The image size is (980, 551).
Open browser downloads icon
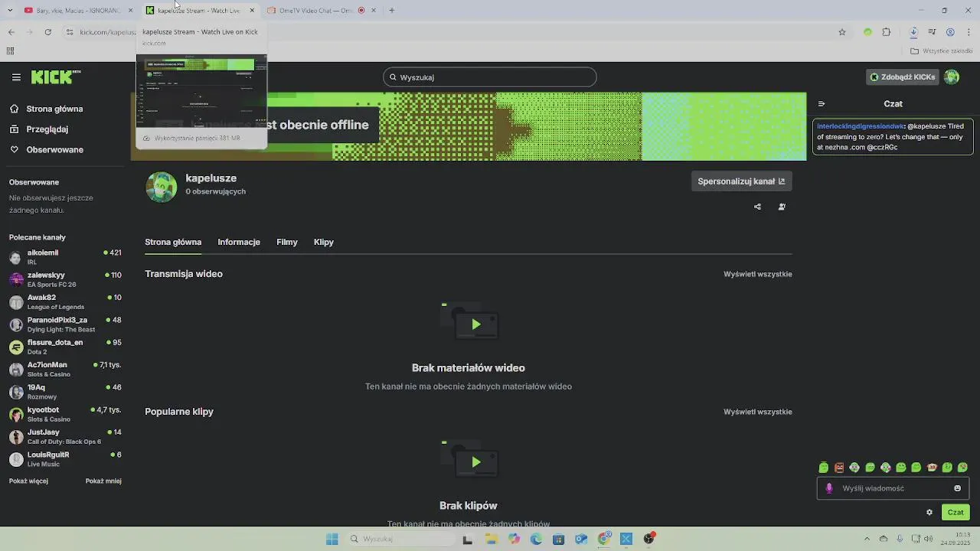913,32
